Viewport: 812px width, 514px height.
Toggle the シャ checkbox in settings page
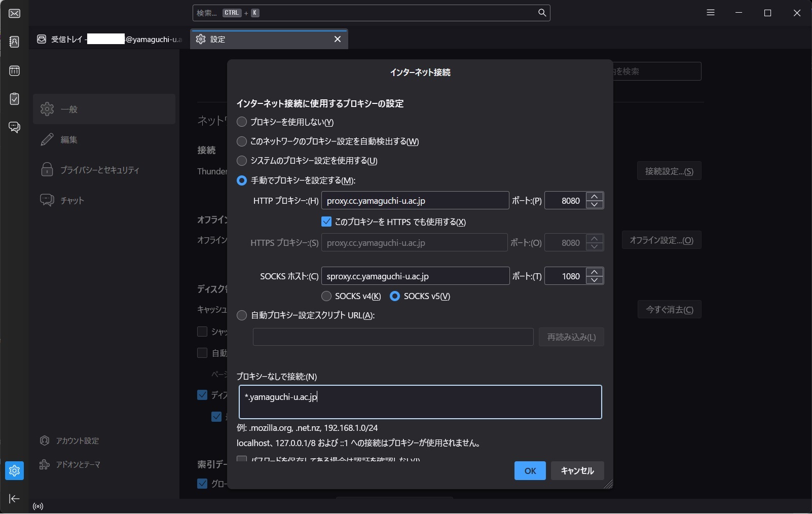tap(202, 332)
